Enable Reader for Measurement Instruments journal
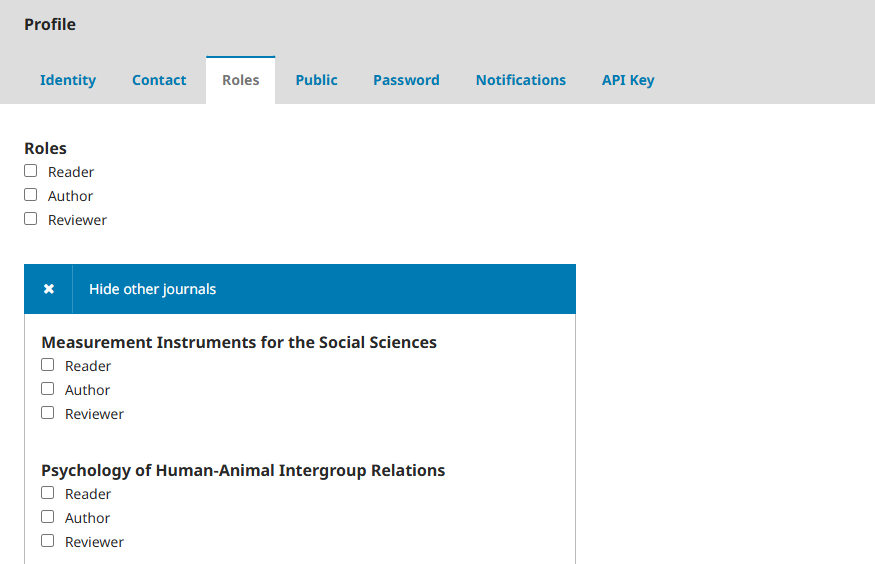This screenshot has height=564, width=875. 48,365
